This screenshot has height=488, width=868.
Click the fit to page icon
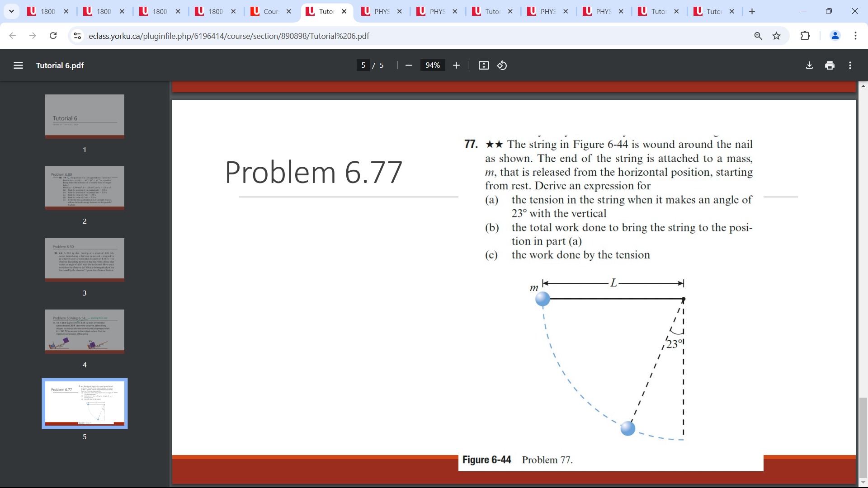coord(482,66)
